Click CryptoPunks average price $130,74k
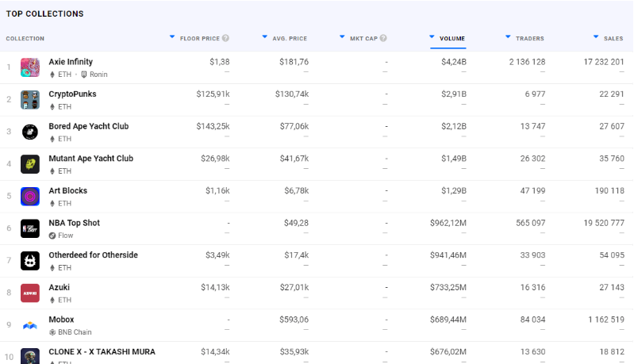The height and width of the screenshot is (364, 634). (x=292, y=94)
